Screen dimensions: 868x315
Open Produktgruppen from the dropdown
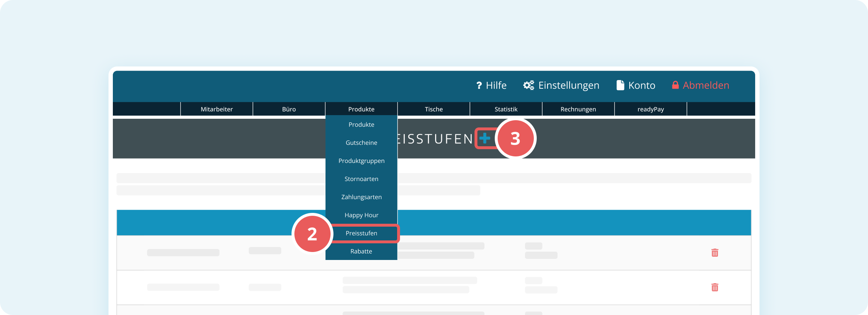click(x=361, y=161)
